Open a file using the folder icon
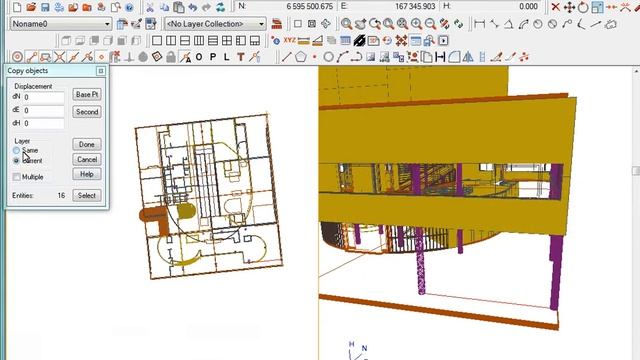Screen dimensions: 640x360 pos(31,7)
